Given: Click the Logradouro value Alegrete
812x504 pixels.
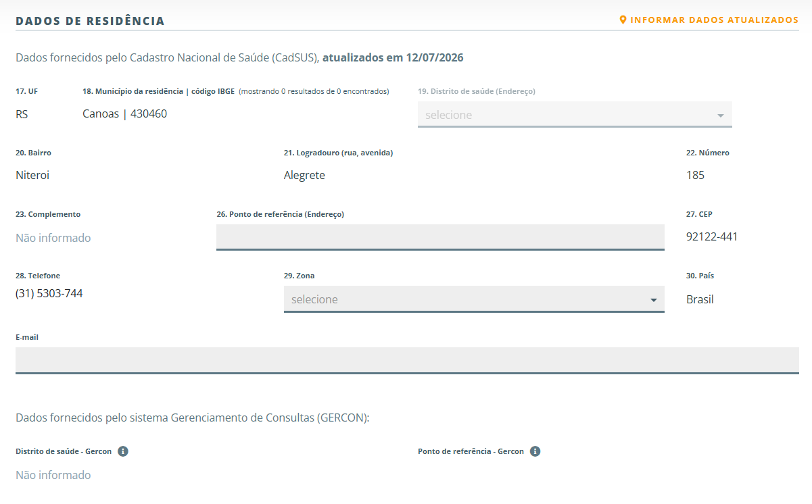Looking at the screenshot, I should 304,176.
